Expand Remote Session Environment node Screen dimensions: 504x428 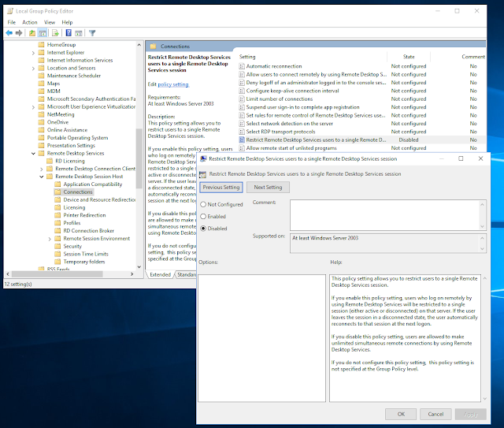tap(50, 239)
